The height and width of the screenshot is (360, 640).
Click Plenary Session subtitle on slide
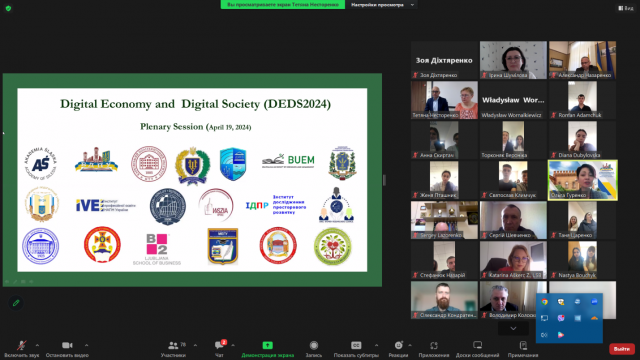coord(196,127)
